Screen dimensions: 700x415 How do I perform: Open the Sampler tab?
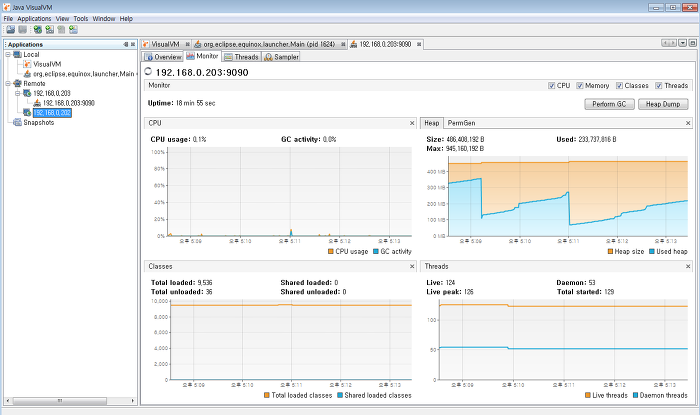[x=281, y=57]
